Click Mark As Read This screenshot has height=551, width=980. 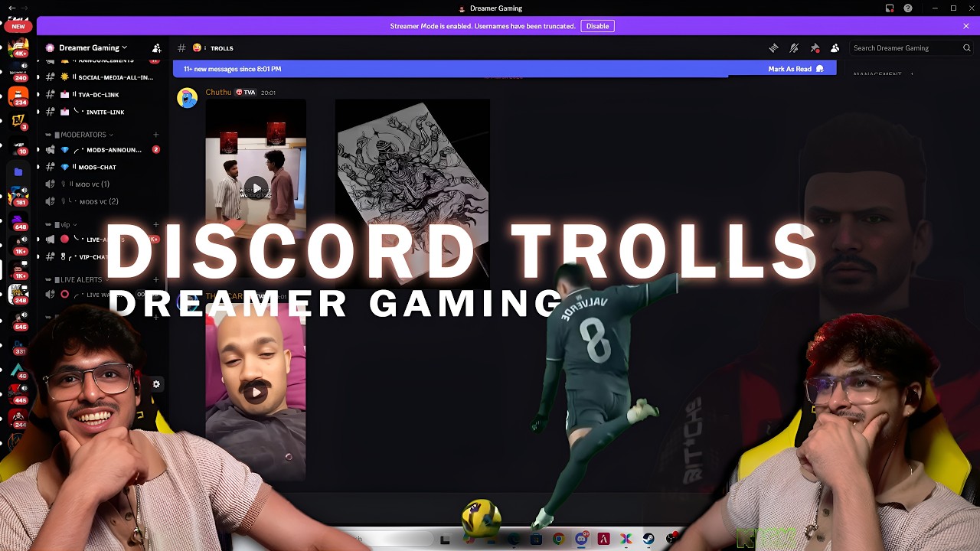point(795,69)
